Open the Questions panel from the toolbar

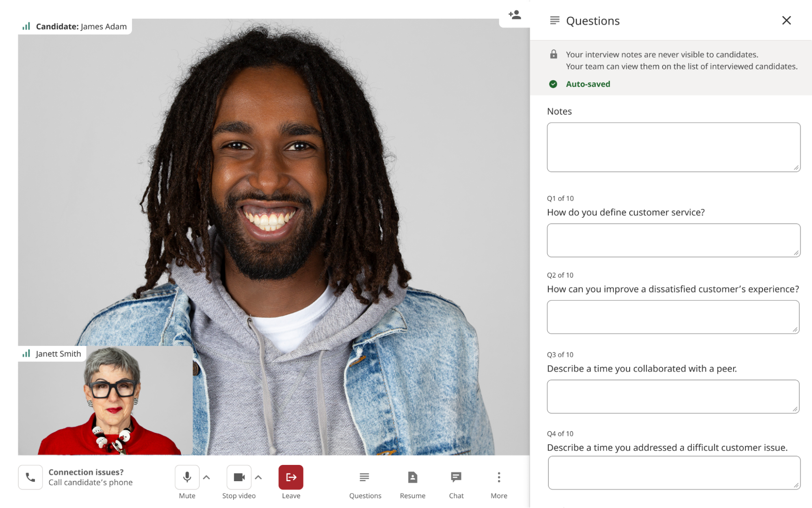tap(364, 482)
